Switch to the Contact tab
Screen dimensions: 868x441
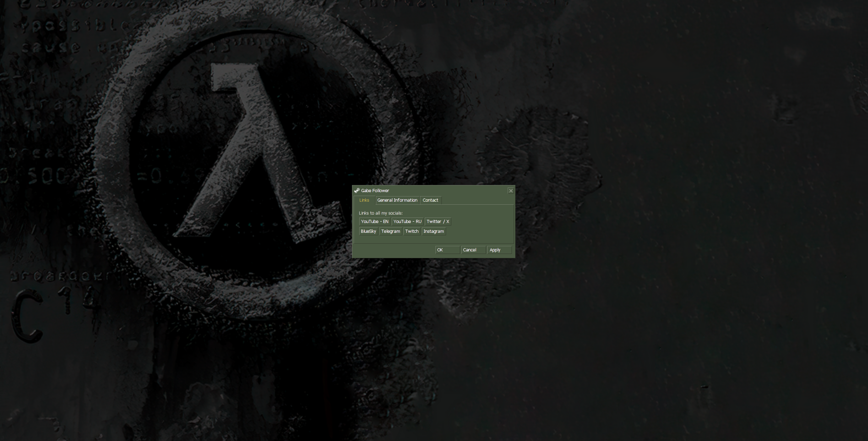point(430,200)
